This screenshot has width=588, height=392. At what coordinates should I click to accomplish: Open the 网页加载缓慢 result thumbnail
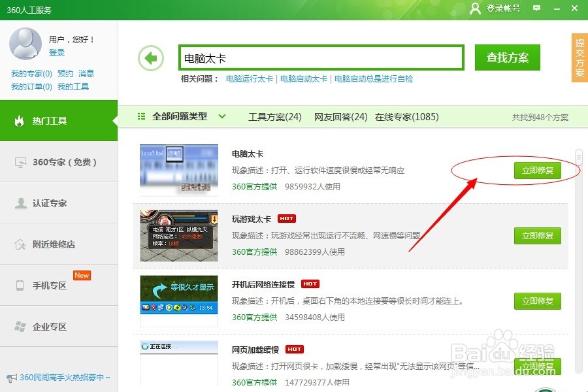[179, 363]
